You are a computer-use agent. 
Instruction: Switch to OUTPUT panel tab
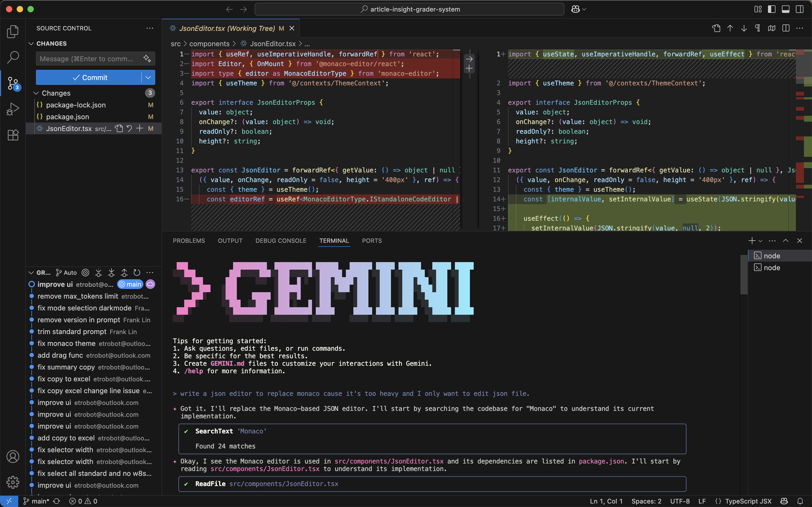point(230,240)
